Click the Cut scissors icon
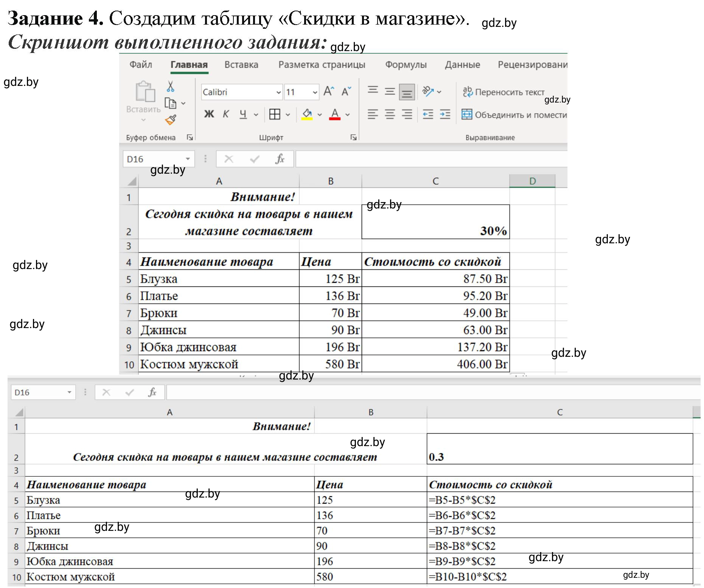 [171, 86]
